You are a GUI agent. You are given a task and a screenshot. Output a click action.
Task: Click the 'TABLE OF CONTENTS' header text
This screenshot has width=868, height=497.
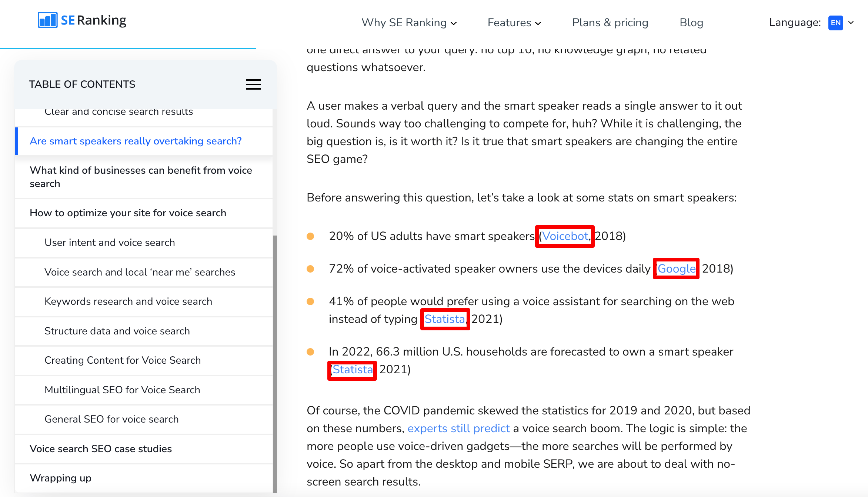tap(82, 84)
